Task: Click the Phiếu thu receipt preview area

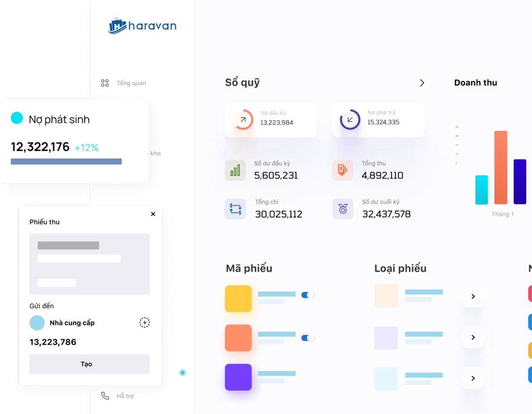Action: click(x=90, y=264)
